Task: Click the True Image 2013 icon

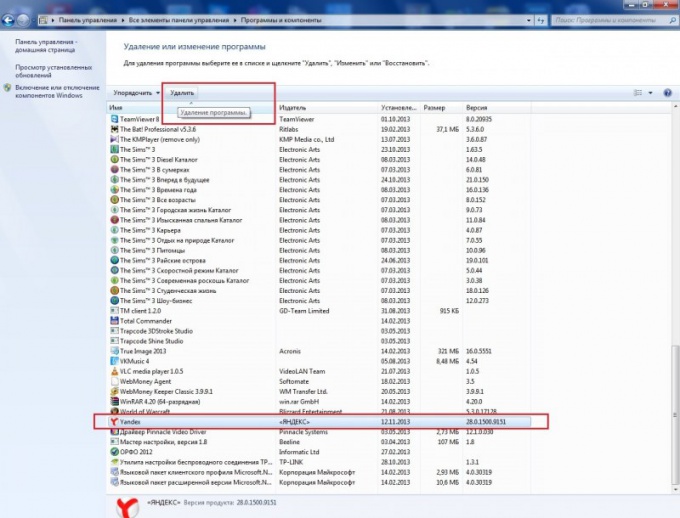Action: click(114, 351)
